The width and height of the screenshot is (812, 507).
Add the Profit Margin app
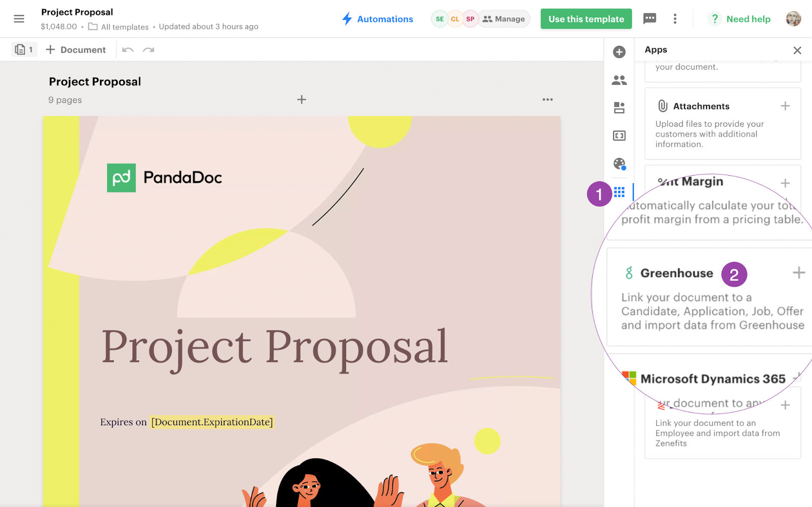(x=785, y=183)
